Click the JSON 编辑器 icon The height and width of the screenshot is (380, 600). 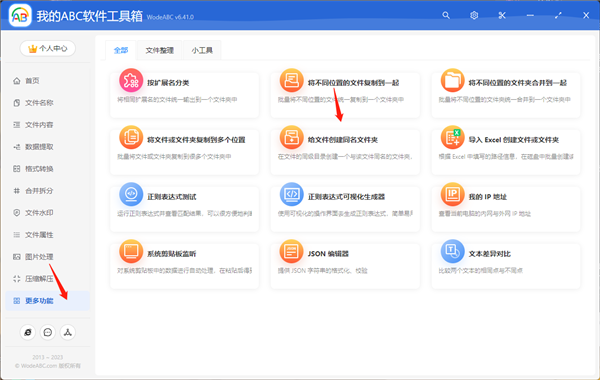292,251
